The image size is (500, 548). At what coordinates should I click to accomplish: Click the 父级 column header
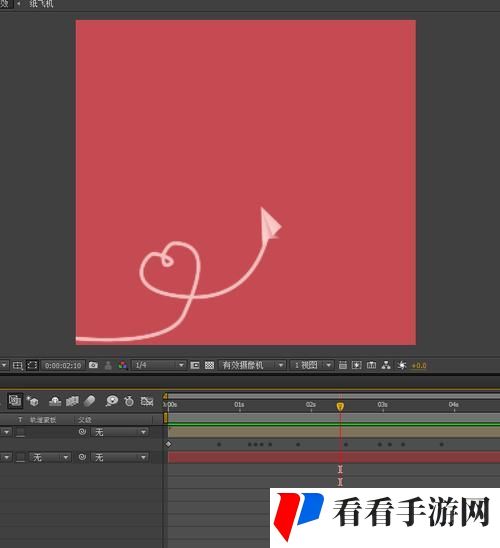coord(85,420)
